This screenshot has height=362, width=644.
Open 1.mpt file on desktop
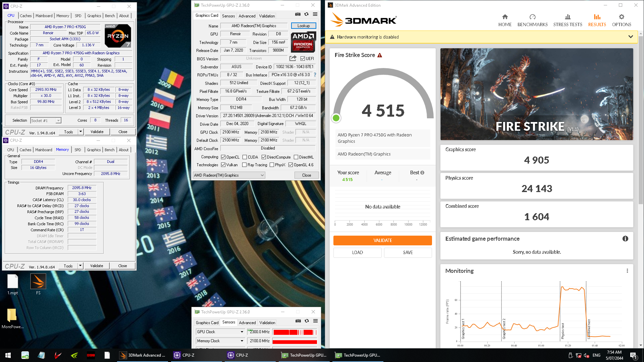tap(13, 284)
